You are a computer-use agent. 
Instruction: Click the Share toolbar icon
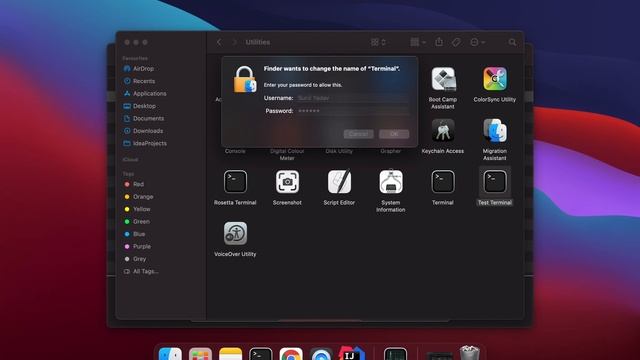click(x=439, y=42)
